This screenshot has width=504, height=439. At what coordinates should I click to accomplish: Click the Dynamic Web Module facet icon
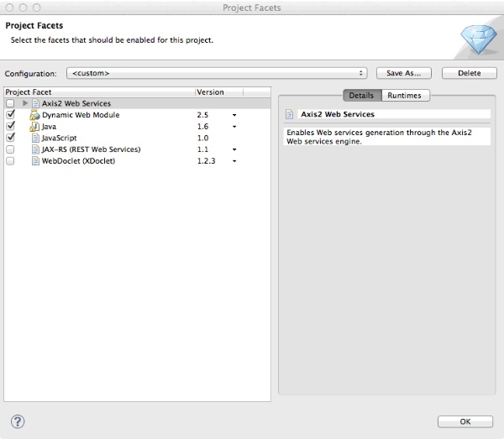point(35,115)
